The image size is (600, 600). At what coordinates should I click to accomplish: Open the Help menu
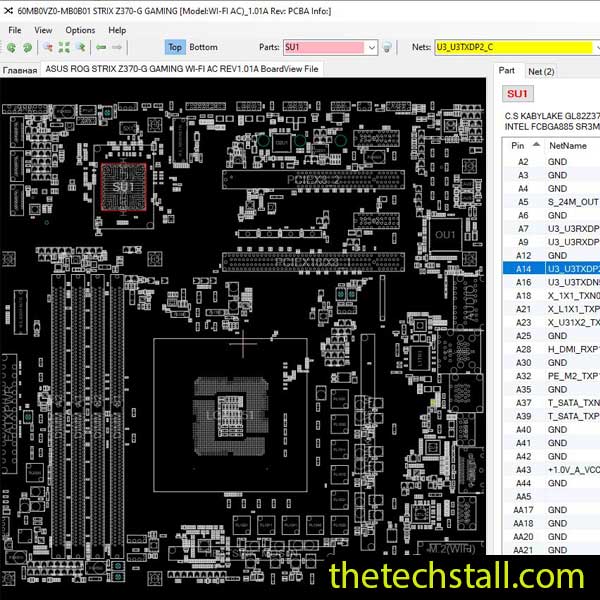117,30
